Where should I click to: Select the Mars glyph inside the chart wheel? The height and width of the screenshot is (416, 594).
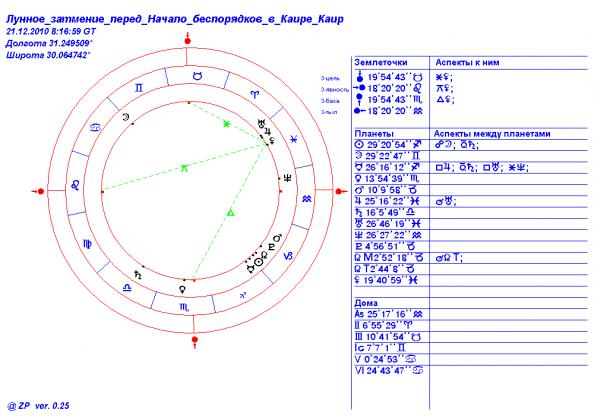[278, 238]
